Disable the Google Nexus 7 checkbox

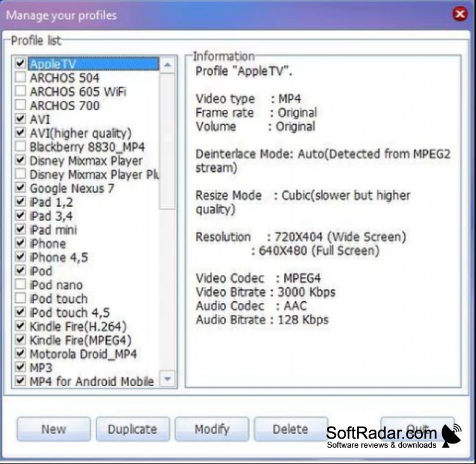point(20,188)
